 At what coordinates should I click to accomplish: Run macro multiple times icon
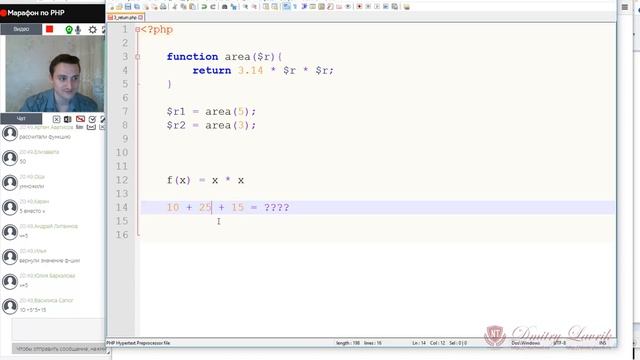coord(386,7)
